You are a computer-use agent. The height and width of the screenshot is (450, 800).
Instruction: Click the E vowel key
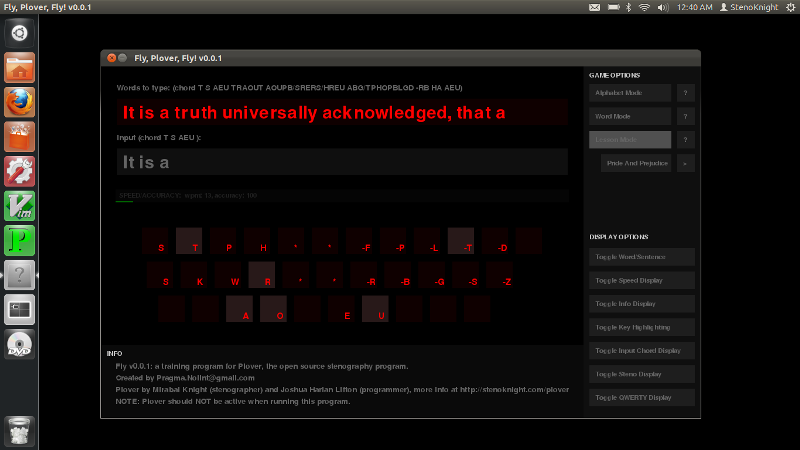tap(341, 309)
